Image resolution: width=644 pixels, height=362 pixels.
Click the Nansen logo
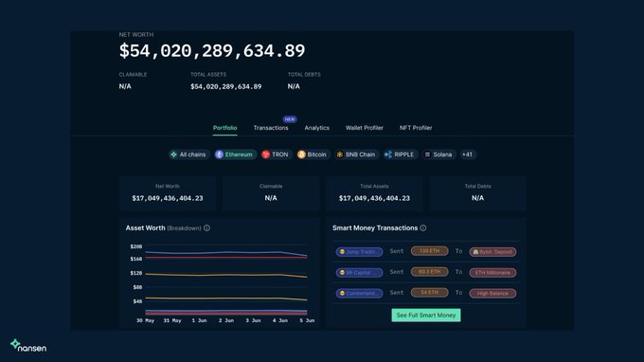tap(28, 346)
